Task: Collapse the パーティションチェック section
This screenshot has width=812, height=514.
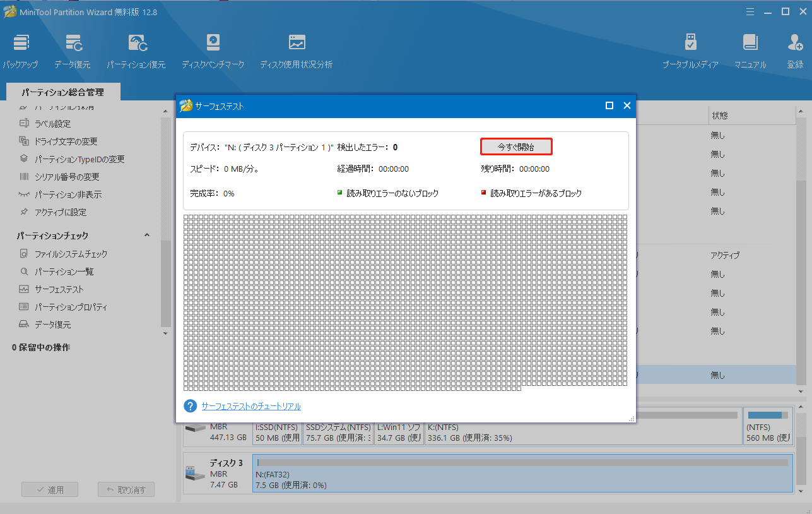Action: [x=147, y=236]
